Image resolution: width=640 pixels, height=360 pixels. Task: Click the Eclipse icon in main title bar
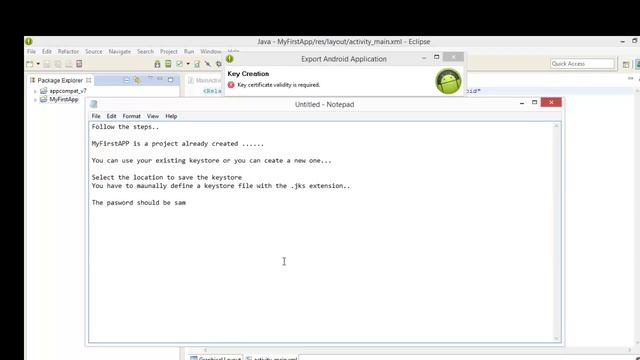tap(29, 42)
